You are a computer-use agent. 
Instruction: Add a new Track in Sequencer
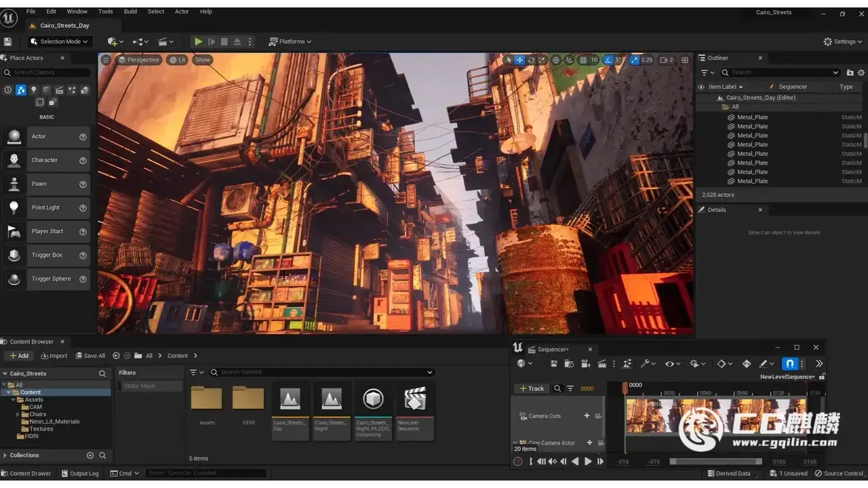532,388
